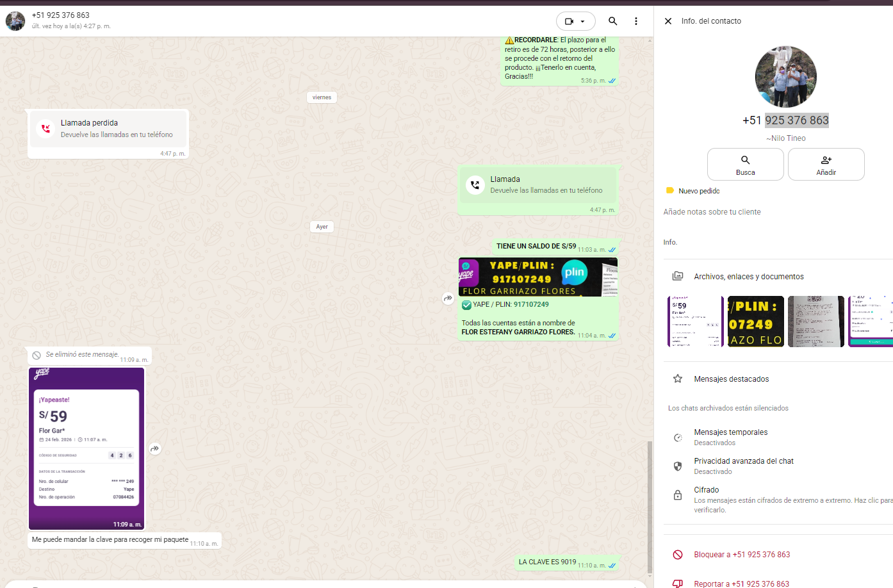The height and width of the screenshot is (588, 893).
Task: Add notes about your client
Action: 712,212
